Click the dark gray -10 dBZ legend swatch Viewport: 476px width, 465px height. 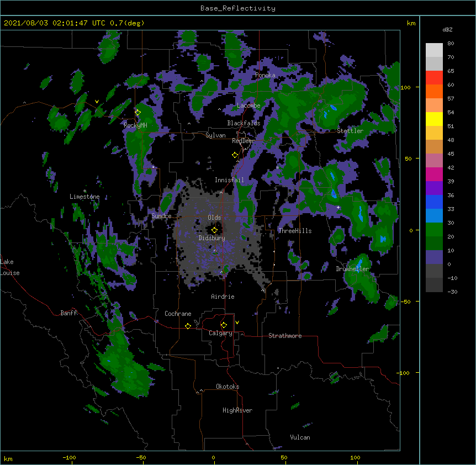(x=434, y=285)
